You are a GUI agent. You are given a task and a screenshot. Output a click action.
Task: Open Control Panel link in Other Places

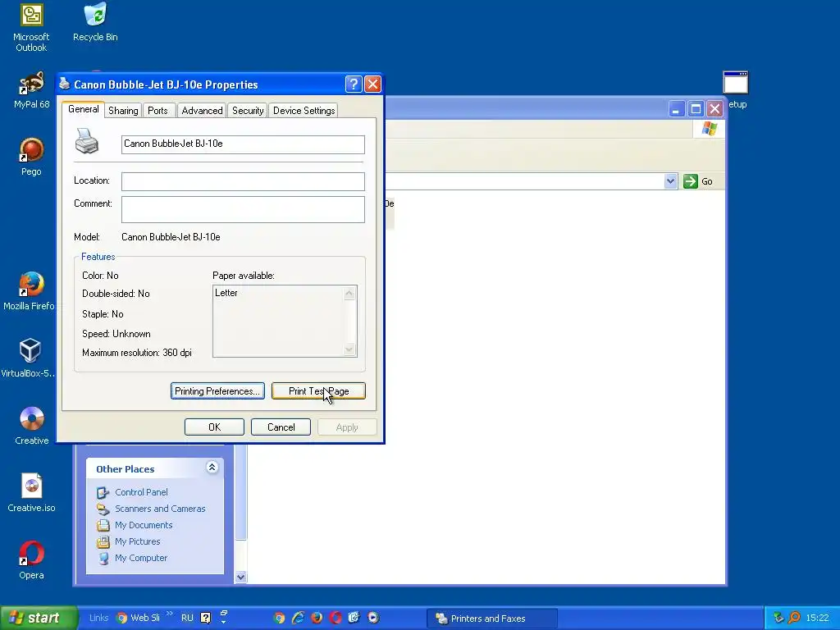pos(141,492)
